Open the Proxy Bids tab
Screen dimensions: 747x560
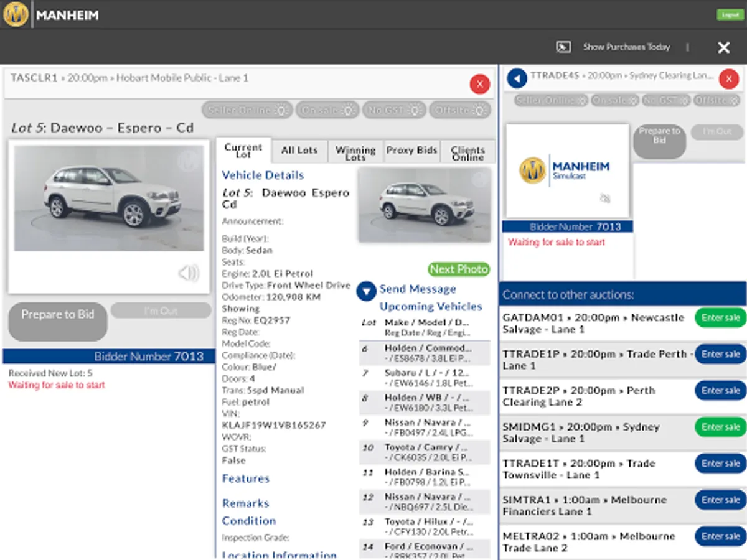(411, 151)
